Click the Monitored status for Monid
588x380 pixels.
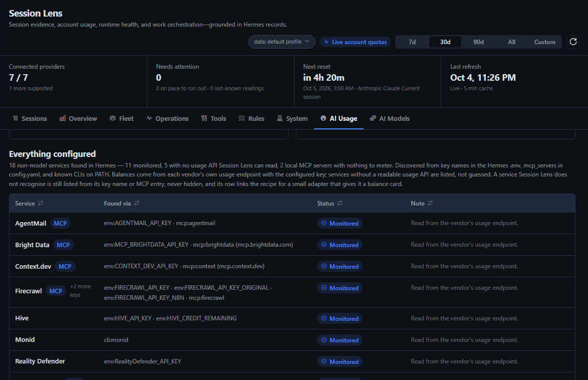coord(340,340)
